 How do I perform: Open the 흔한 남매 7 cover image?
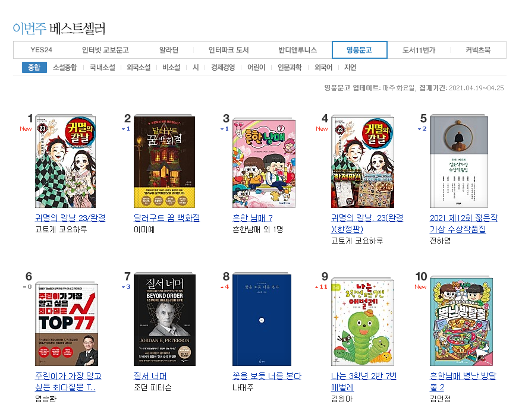click(263, 163)
